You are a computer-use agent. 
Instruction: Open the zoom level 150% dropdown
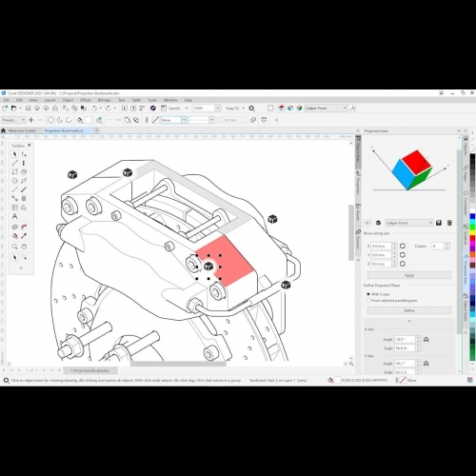218,109
